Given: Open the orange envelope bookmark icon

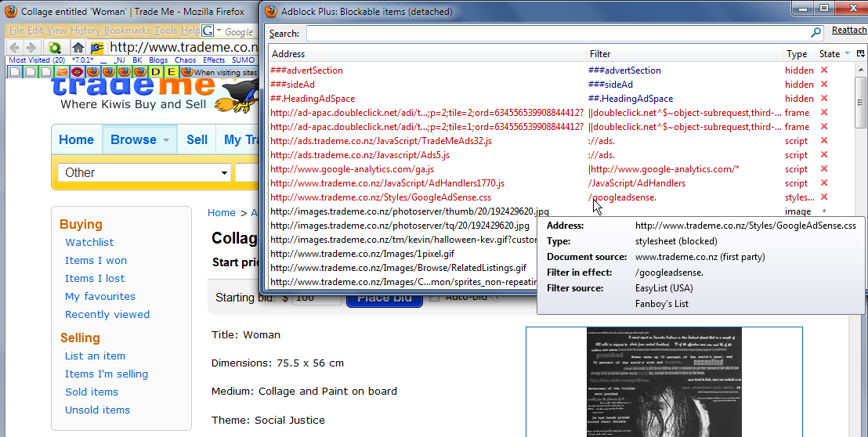Looking at the screenshot, I should 62,72.
